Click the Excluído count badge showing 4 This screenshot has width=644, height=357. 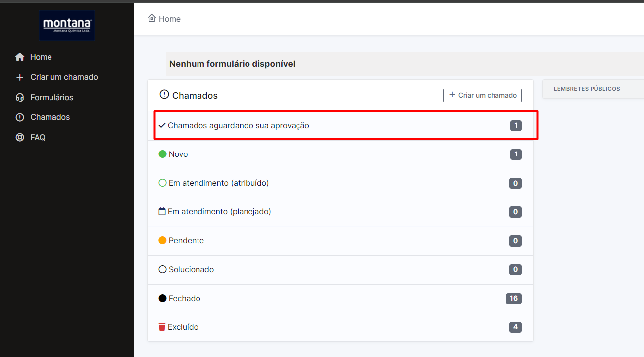click(515, 327)
